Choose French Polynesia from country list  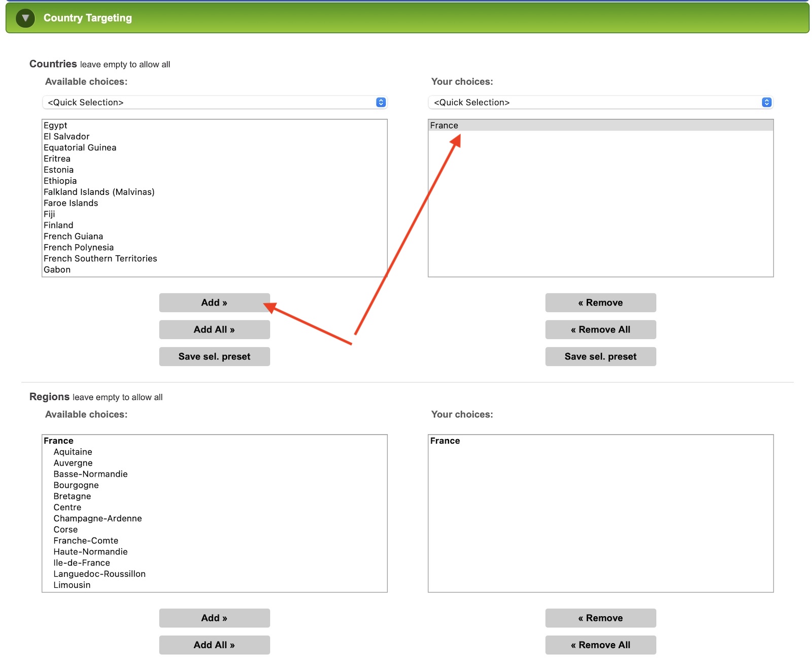point(79,248)
